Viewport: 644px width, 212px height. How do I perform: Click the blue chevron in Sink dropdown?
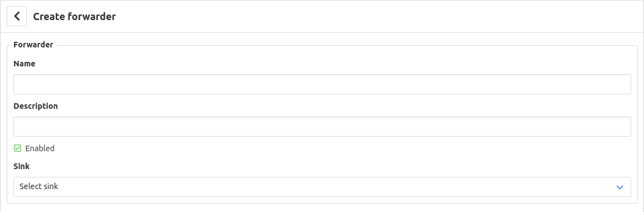pyautogui.click(x=620, y=187)
